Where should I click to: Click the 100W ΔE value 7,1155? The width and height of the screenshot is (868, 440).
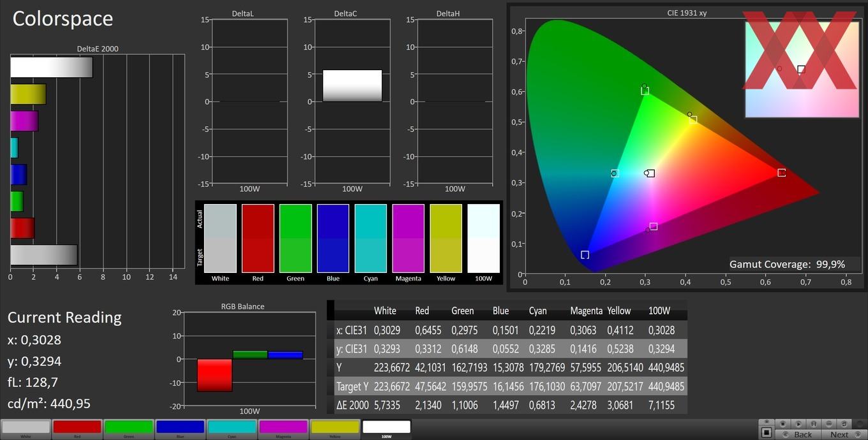pos(661,405)
